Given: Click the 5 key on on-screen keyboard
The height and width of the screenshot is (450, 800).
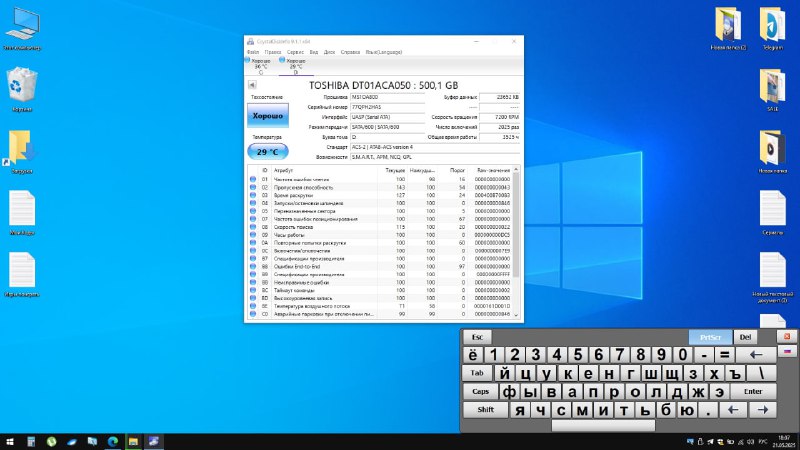Looking at the screenshot, I should (x=578, y=355).
